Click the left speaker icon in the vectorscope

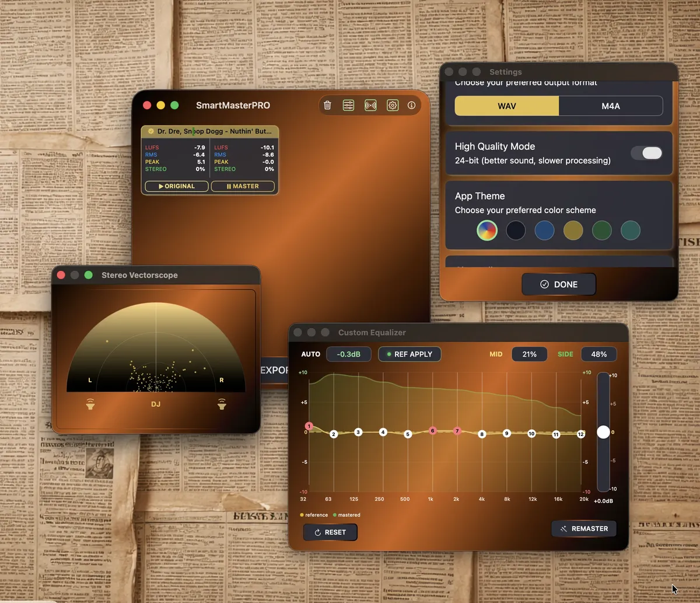click(90, 404)
